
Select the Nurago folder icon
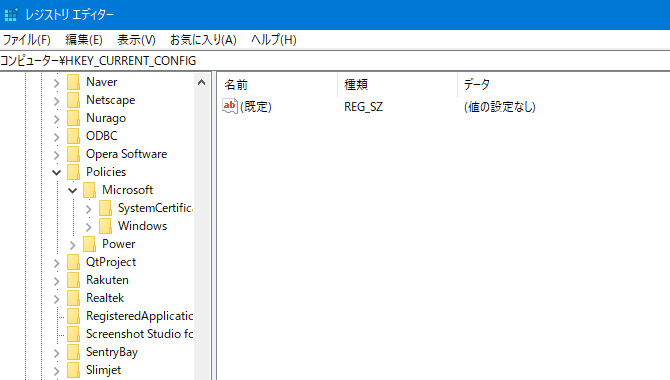(x=73, y=118)
